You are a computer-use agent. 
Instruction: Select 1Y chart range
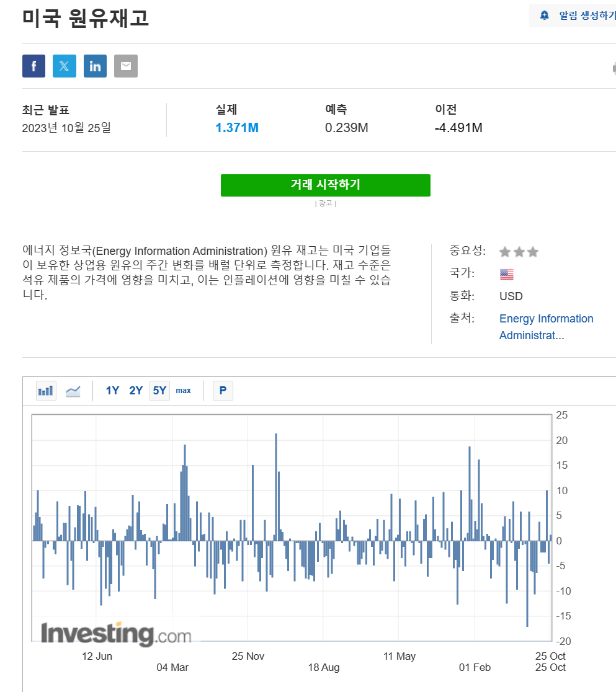[113, 391]
